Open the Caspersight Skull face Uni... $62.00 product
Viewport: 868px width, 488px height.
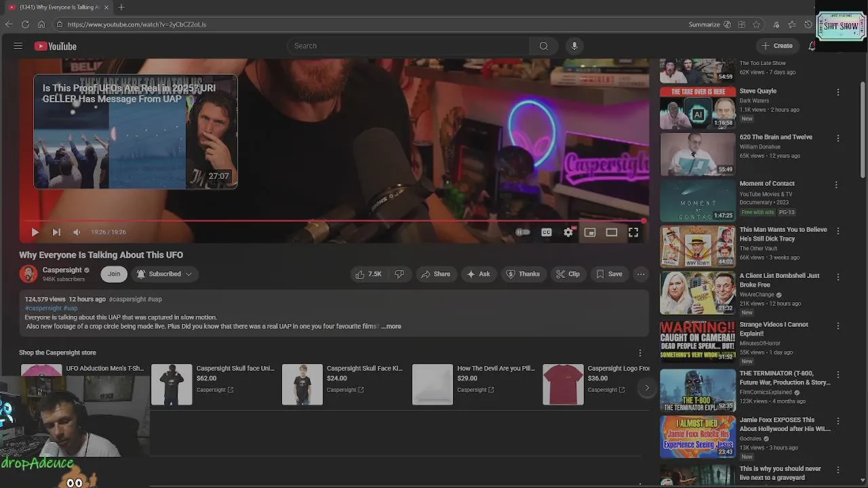213,384
